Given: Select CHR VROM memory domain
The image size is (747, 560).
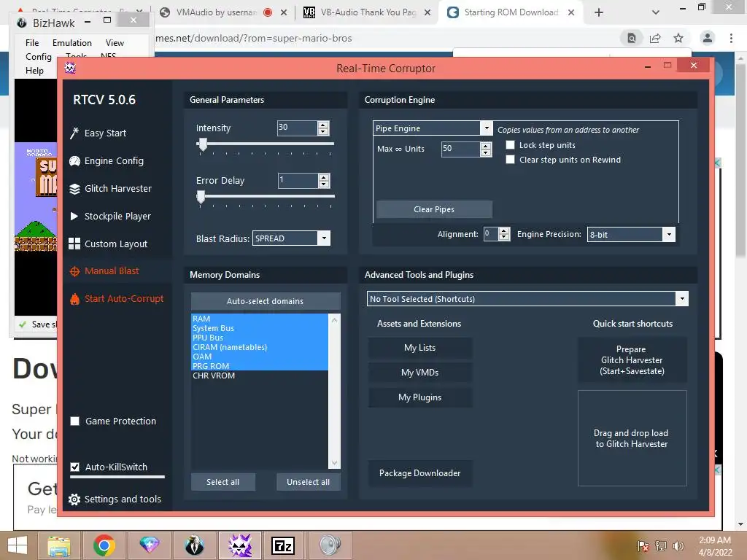Looking at the screenshot, I should click(x=259, y=376).
